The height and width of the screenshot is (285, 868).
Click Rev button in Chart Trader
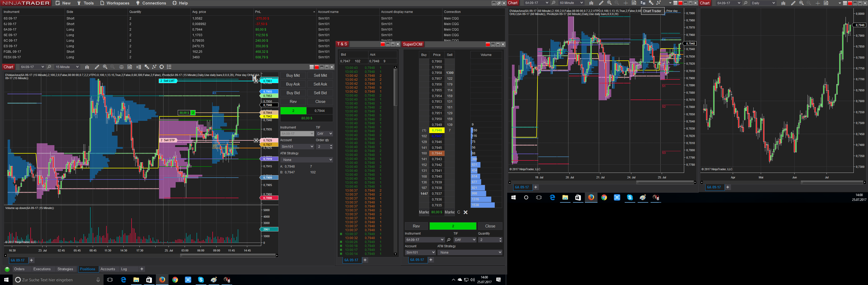tap(293, 102)
